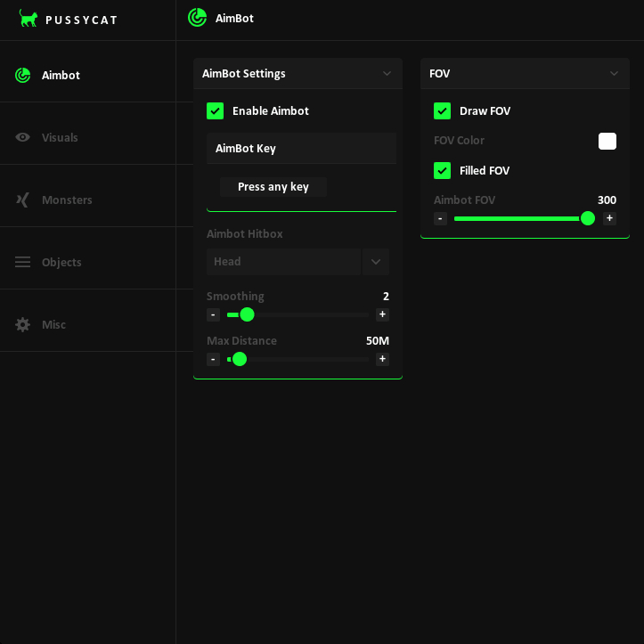The image size is (644, 644).
Task: Increase Smoothing with the plus icon
Action: point(382,314)
